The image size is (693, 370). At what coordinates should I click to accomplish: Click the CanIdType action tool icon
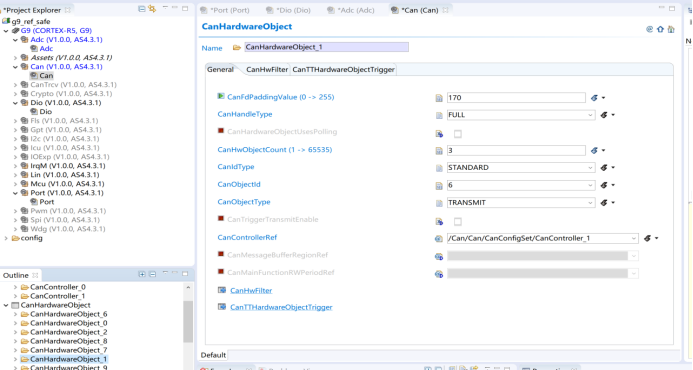(x=604, y=168)
